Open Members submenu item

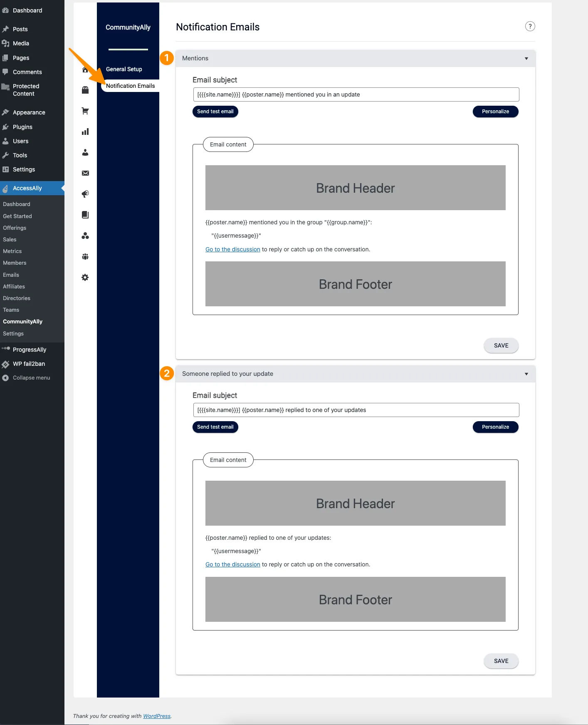(x=15, y=263)
